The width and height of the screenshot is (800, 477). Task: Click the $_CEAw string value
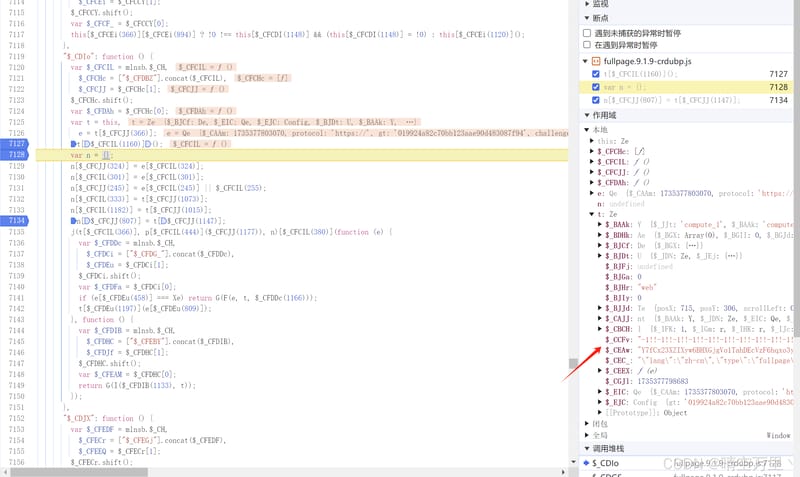(x=716, y=350)
